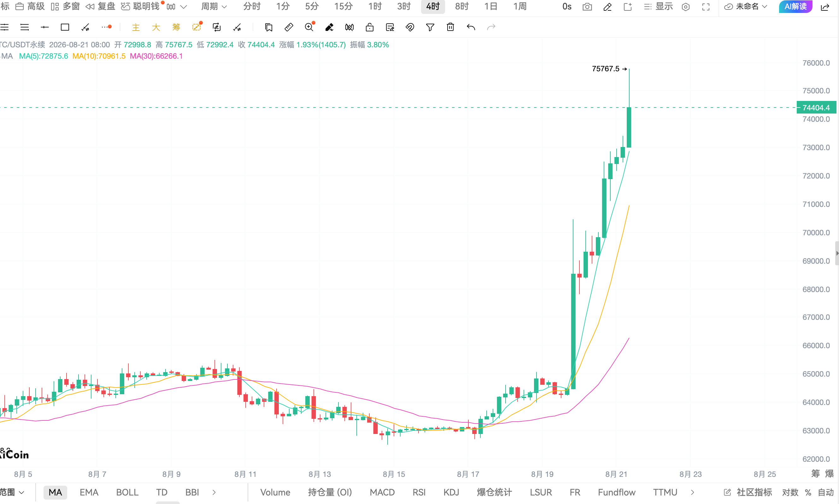
Task: Select the three-line drawing tool icon
Action: click(25, 27)
